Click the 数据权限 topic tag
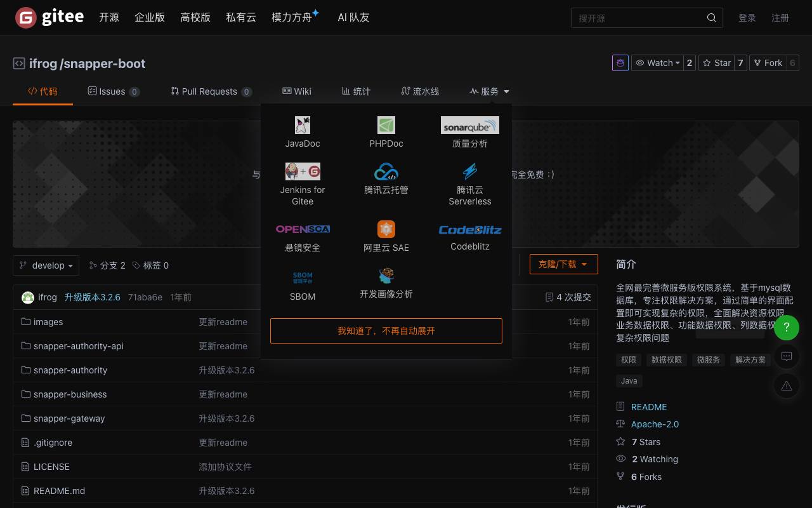Screen dimensions: 812x508 (667, 360)
